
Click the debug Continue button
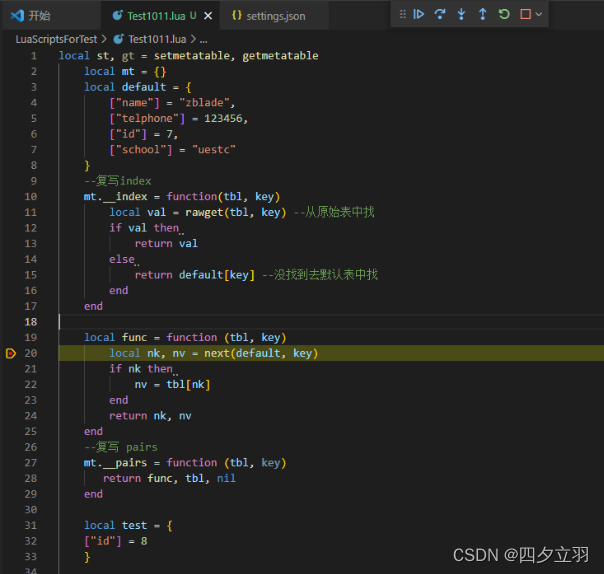(418, 14)
